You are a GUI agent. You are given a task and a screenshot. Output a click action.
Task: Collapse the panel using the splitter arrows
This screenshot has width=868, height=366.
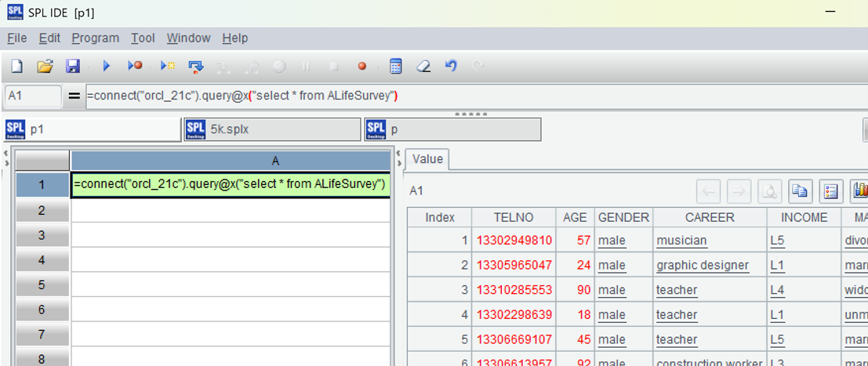coord(399,154)
